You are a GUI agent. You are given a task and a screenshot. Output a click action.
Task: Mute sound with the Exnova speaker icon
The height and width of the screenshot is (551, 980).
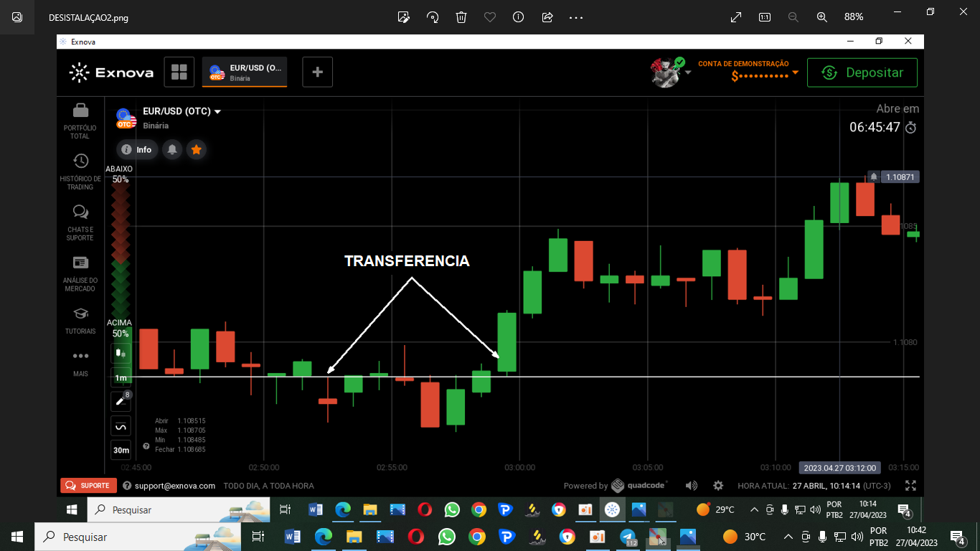coord(691,486)
